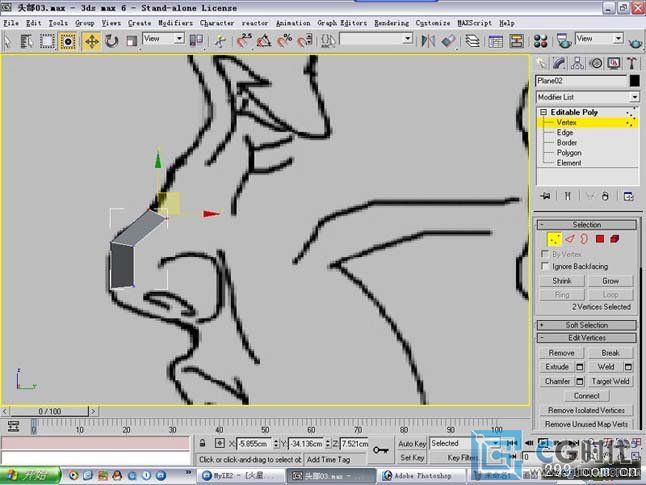
Task: Toggle Angle Snap
Action: (264, 41)
